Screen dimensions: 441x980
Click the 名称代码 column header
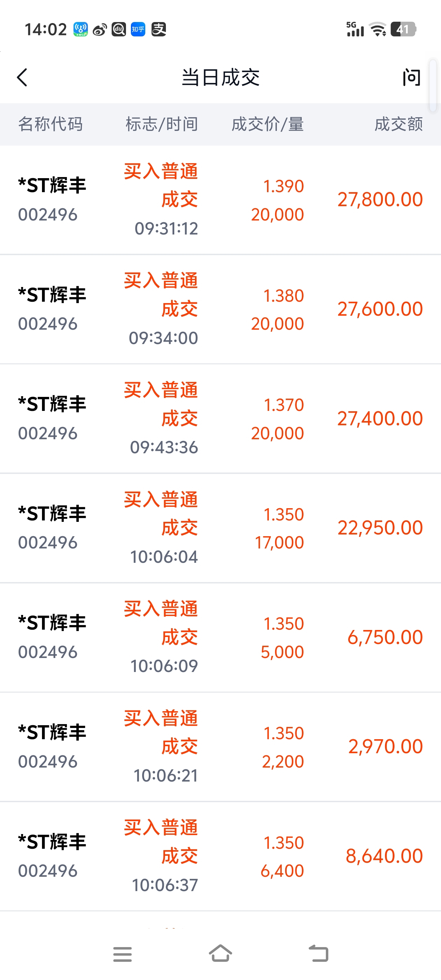point(50,124)
